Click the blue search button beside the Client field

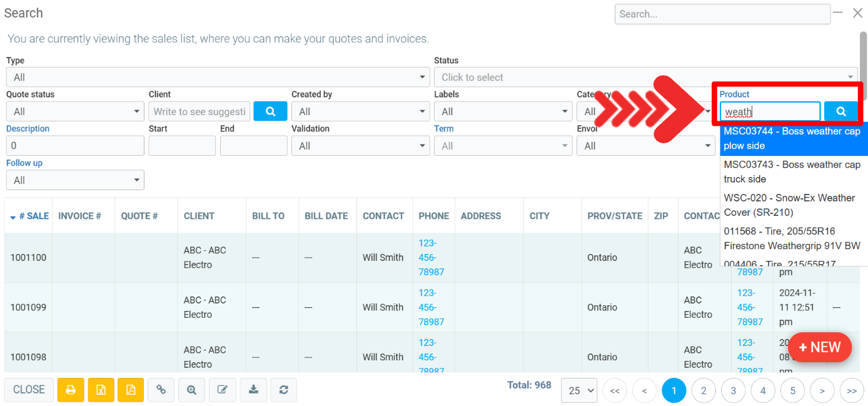click(x=270, y=111)
